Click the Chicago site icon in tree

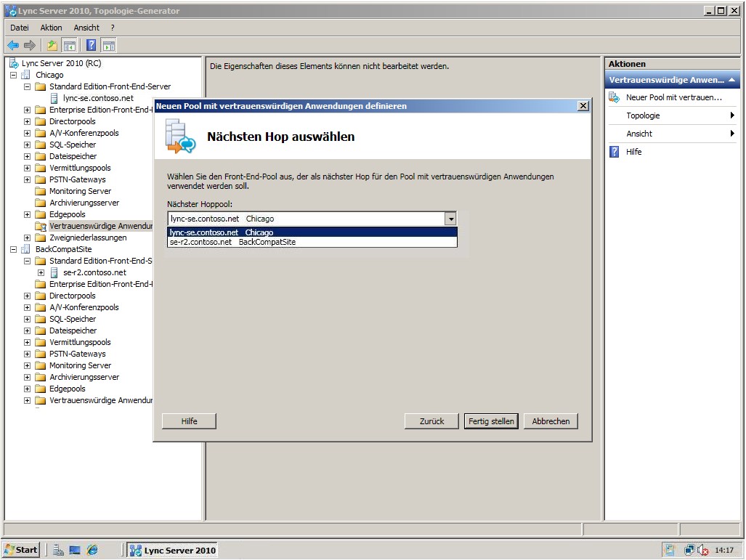tap(25, 75)
